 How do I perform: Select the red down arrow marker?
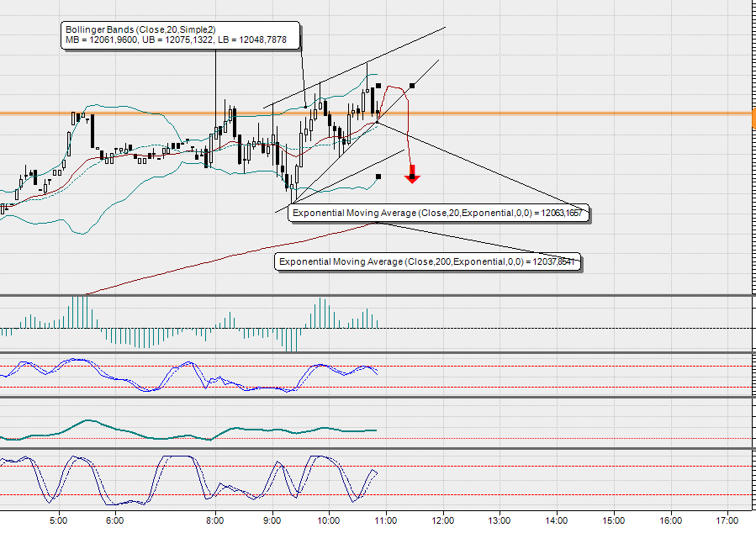[x=412, y=174]
